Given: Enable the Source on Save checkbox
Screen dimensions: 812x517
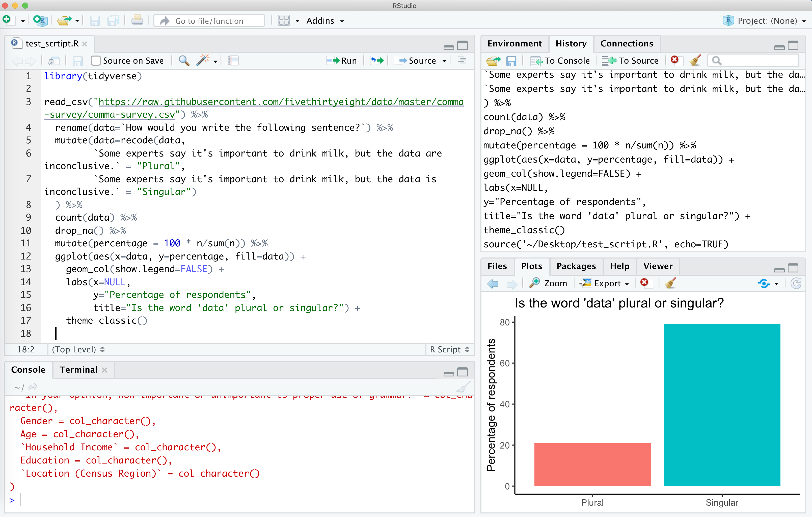Looking at the screenshot, I should tap(96, 61).
